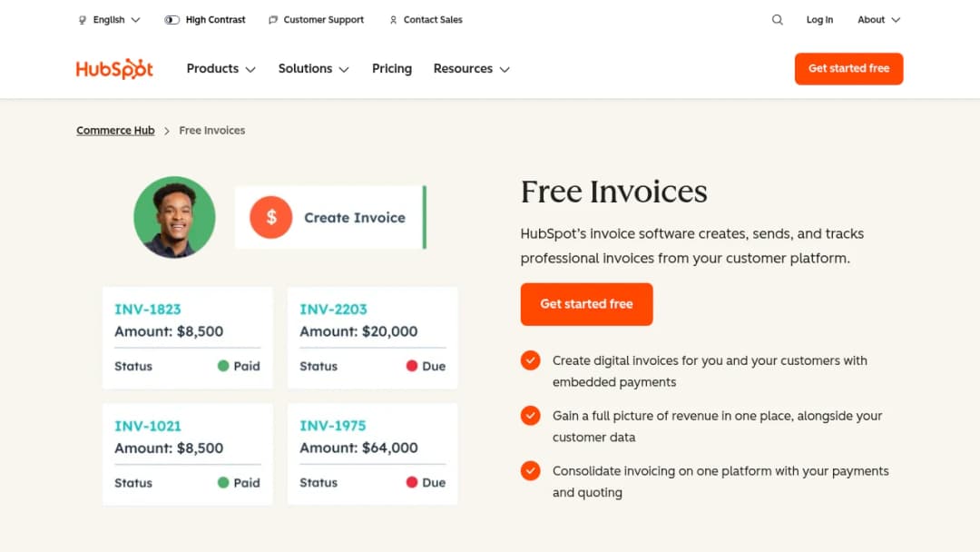Image resolution: width=980 pixels, height=552 pixels.
Task: Click the red Due dot on INV-1975
Action: [x=411, y=482]
